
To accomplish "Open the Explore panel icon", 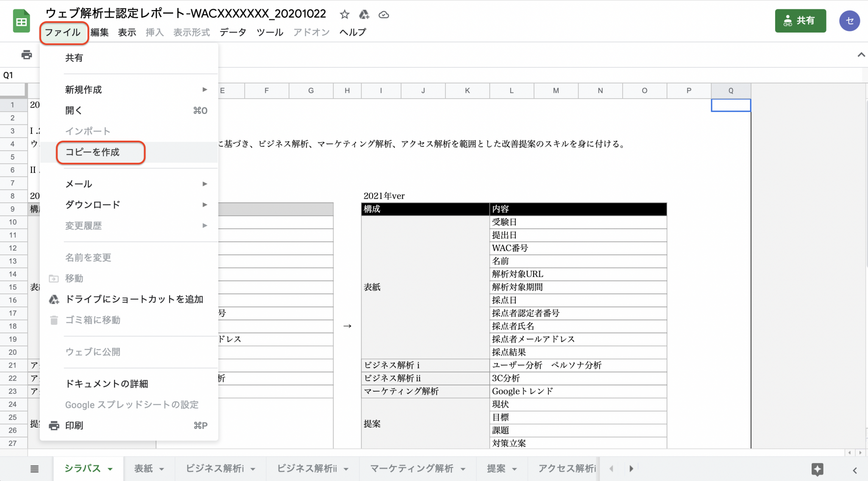I will click(x=817, y=469).
